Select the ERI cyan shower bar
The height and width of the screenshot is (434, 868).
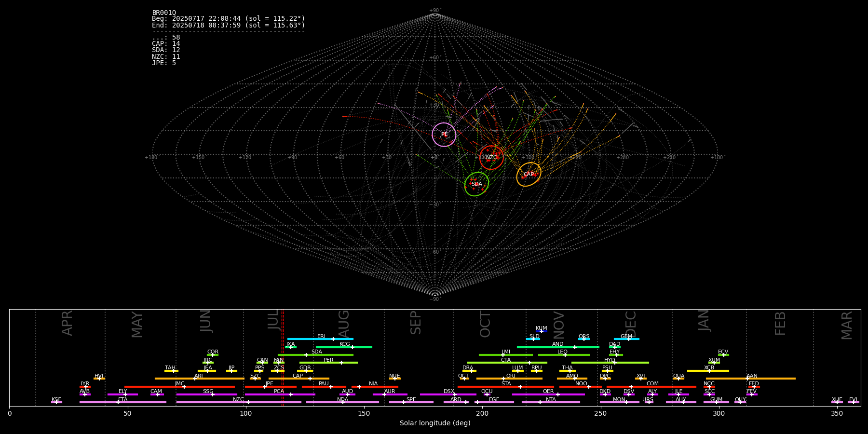(320, 339)
